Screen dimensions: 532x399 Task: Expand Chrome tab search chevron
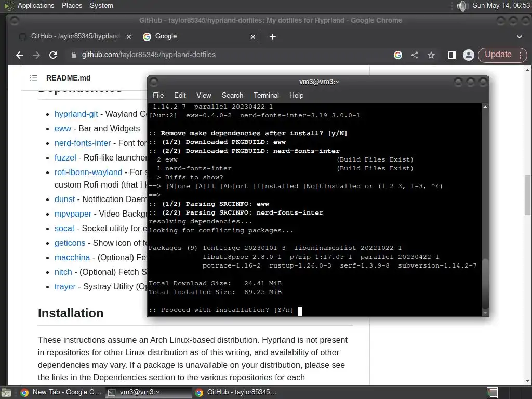pos(520,37)
